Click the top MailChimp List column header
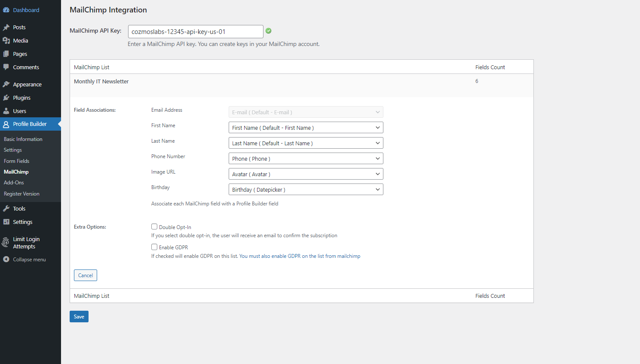Viewport: 640px width, 364px height. pyautogui.click(x=92, y=67)
